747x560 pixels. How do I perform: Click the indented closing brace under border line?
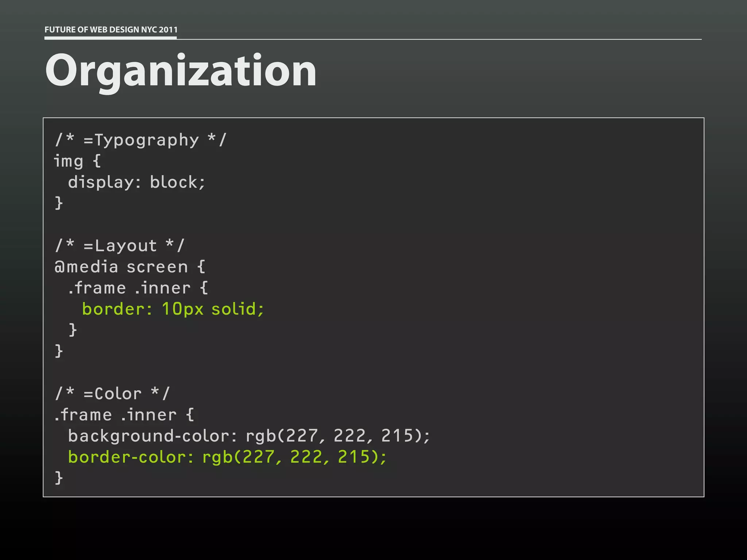click(73, 330)
